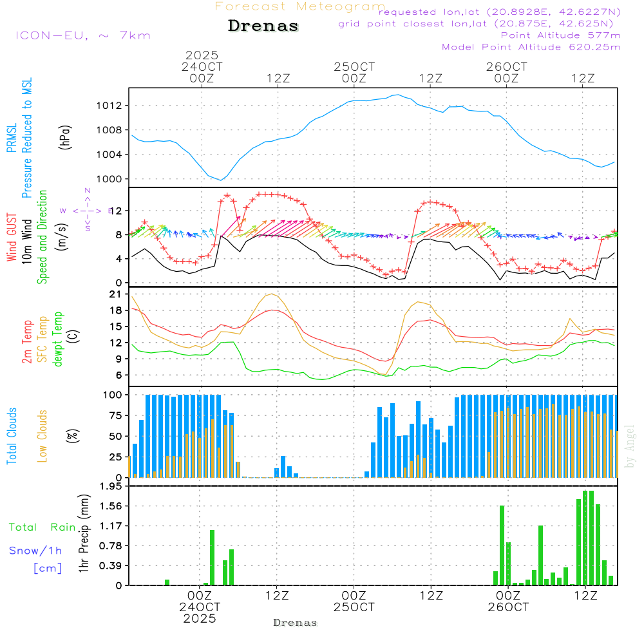Select the Total Clouds legend label

tap(12, 436)
